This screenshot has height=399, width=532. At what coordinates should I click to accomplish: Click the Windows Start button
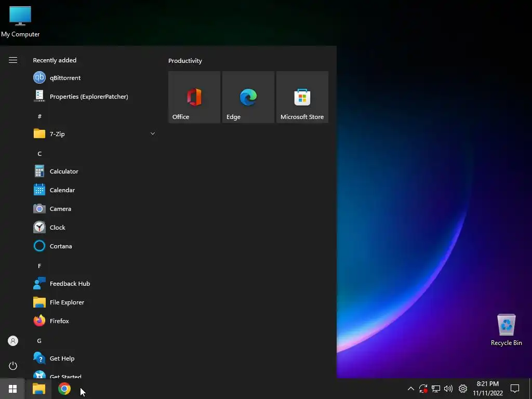pyautogui.click(x=12, y=389)
